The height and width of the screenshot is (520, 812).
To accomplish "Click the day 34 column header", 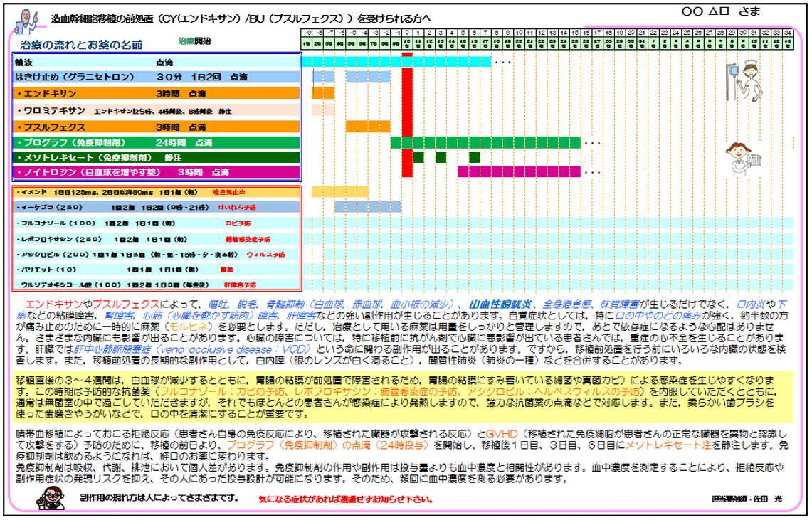I will point(788,33).
